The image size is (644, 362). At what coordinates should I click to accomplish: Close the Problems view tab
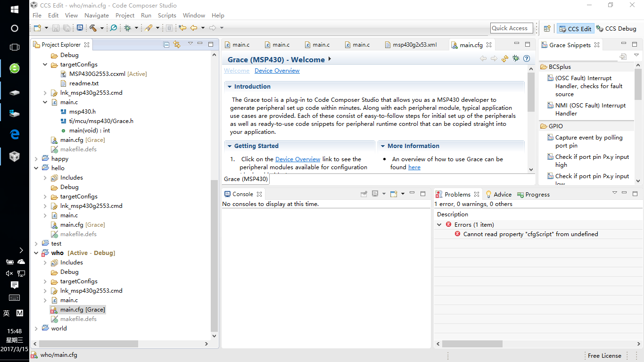pyautogui.click(x=477, y=194)
